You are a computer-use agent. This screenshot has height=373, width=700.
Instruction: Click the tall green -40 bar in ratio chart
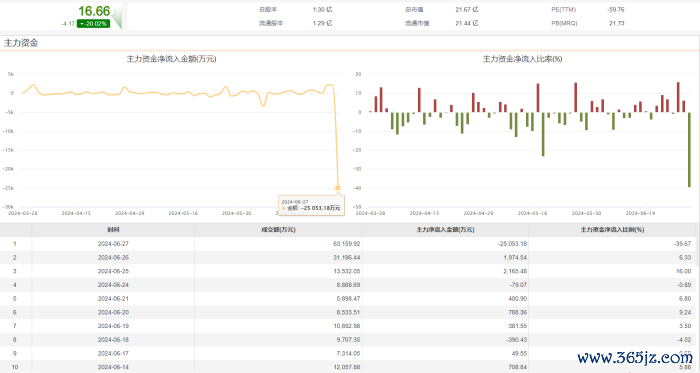pos(689,150)
